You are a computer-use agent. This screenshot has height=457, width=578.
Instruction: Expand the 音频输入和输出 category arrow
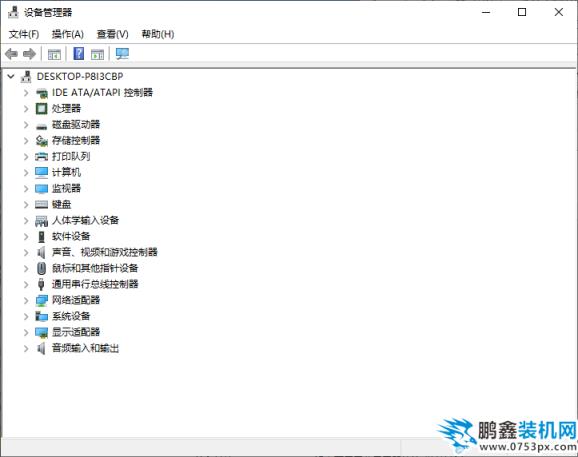(26, 348)
